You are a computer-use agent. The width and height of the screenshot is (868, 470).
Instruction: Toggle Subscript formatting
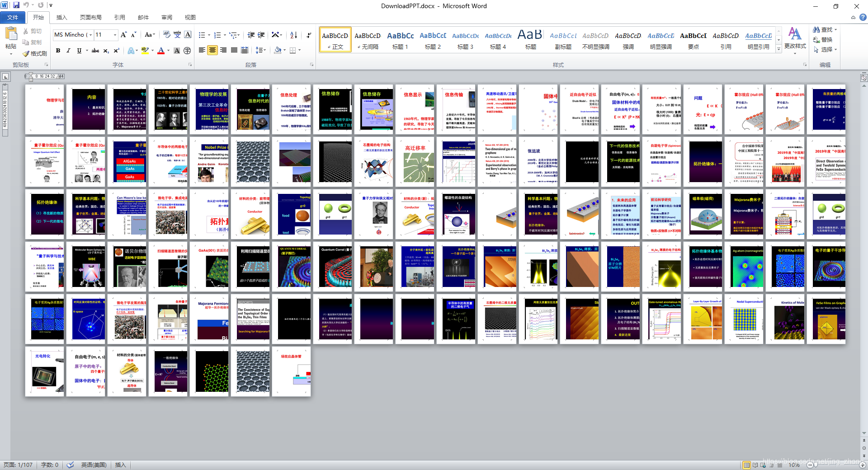[x=106, y=51]
